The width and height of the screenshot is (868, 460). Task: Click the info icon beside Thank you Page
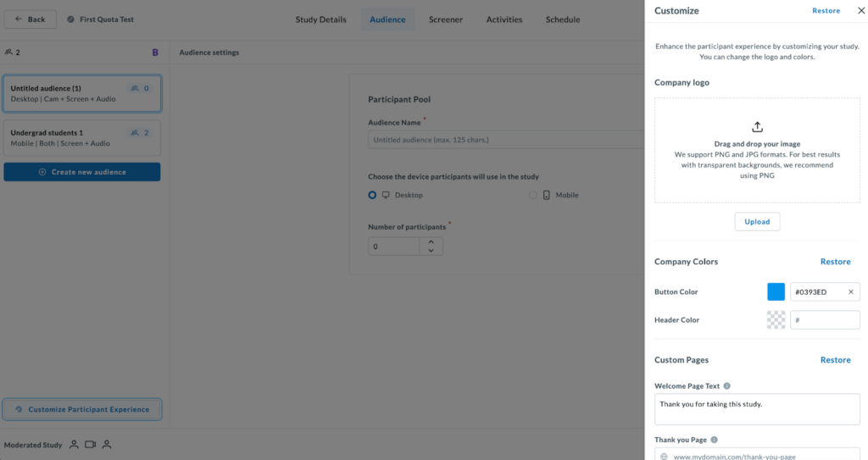[x=715, y=440]
